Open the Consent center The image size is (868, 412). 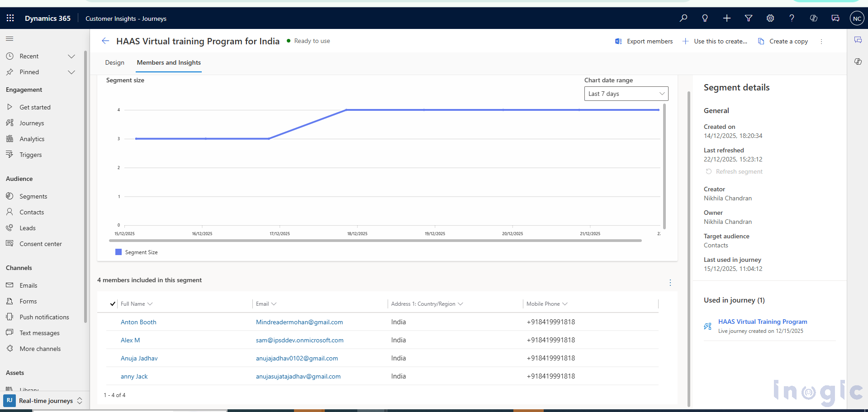[40, 243]
